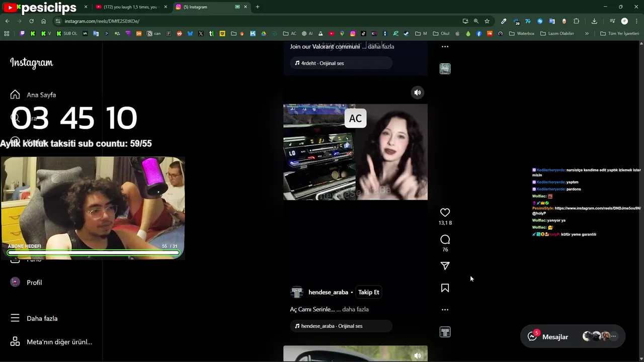This screenshot has height=362, width=644.
Task: Open the Google Translate extension
Action: coord(552,21)
